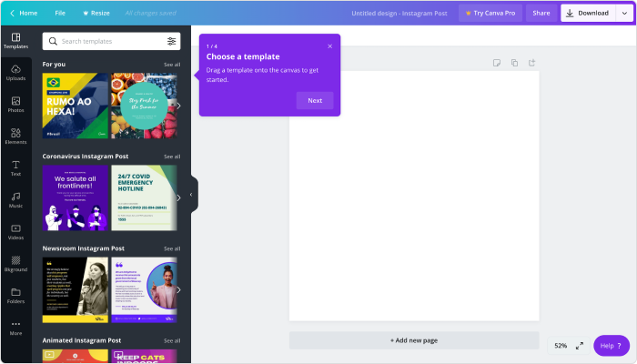Open the Help button
Screen dimensions: 637x364
tap(612, 346)
